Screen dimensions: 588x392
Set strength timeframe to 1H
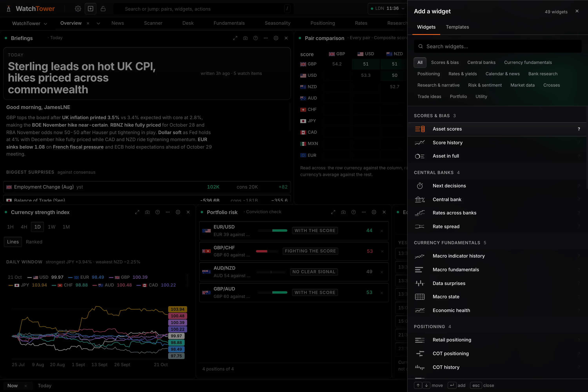[x=10, y=227]
